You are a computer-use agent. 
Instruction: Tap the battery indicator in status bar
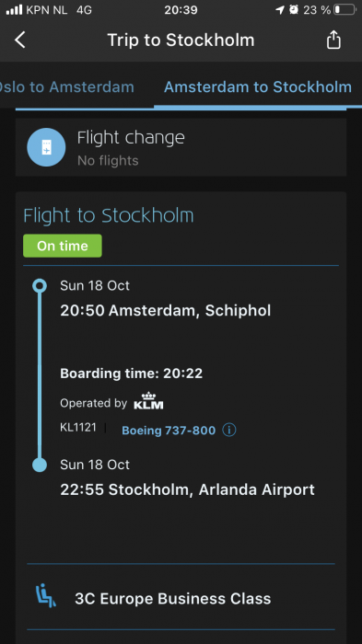pos(344,9)
